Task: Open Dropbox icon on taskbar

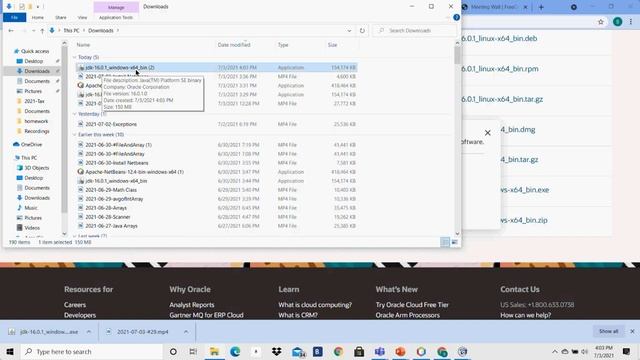Action: click(x=276, y=351)
